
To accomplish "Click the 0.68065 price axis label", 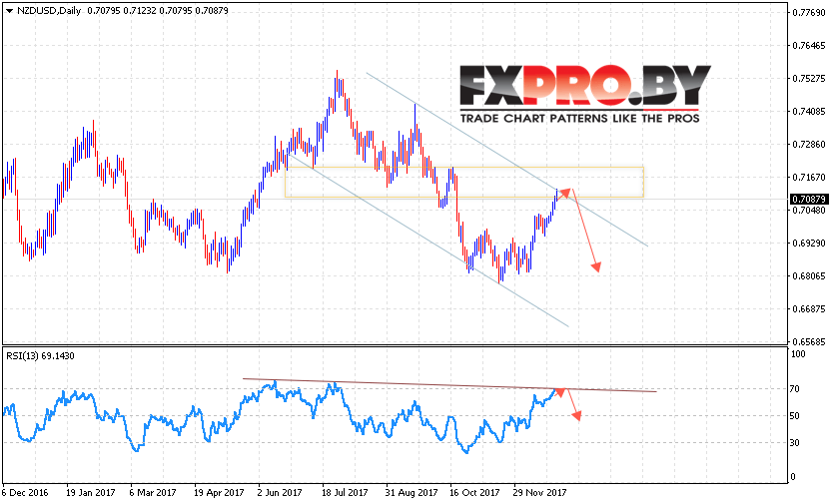I will (x=809, y=276).
